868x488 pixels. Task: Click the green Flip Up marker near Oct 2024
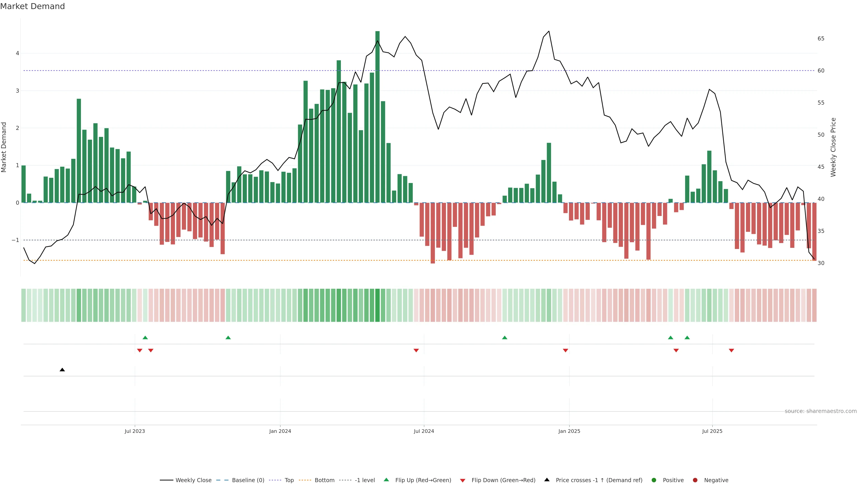tap(505, 338)
